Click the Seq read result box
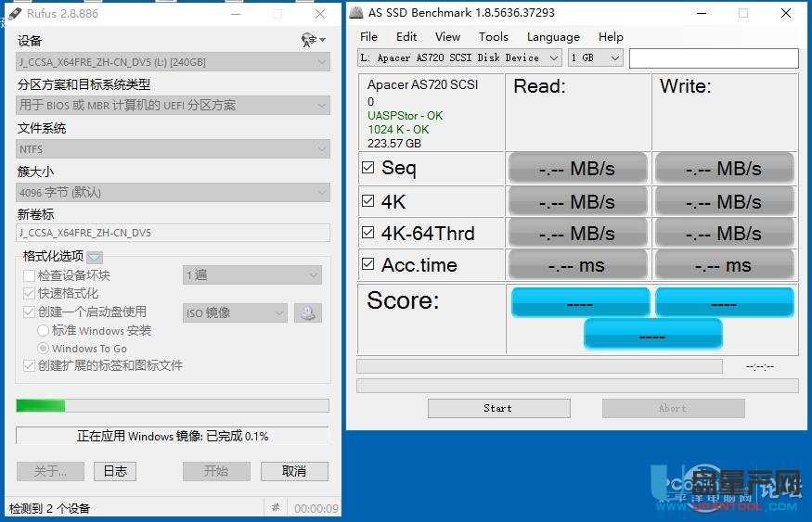Screen dimensions: 812x522 577,168
